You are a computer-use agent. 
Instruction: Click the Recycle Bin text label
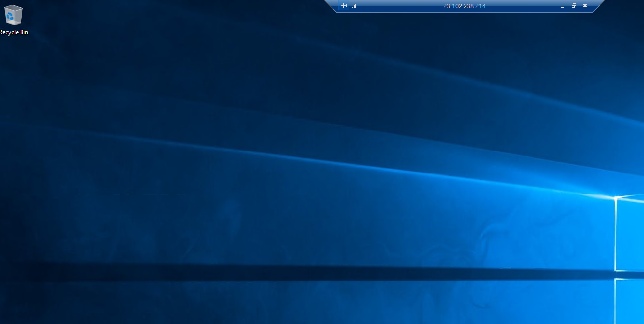click(x=14, y=32)
